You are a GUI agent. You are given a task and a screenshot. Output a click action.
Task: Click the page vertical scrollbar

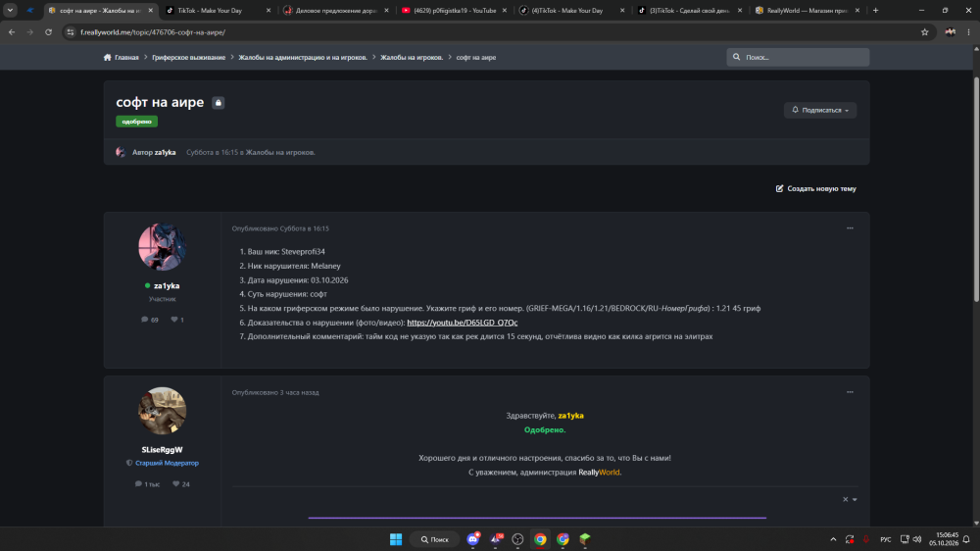976,187
